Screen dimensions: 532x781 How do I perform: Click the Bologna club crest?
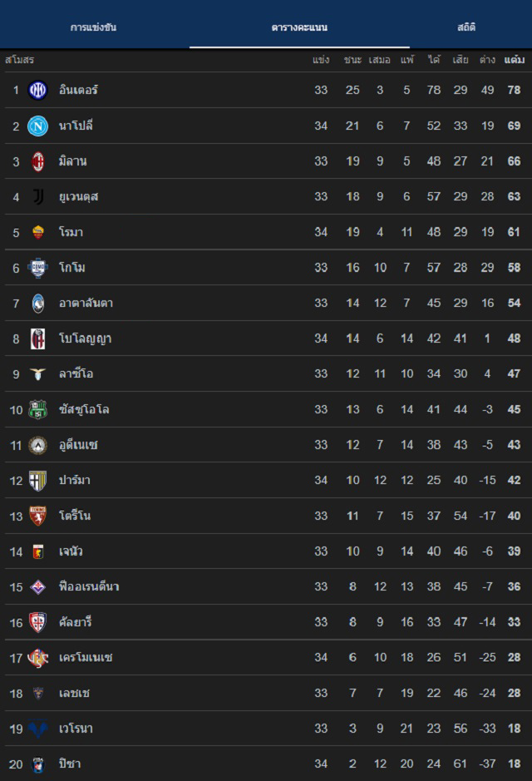pos(38,339)
